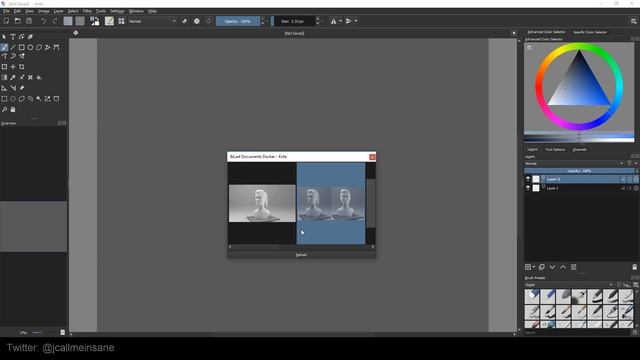Open the layer properties button

click(573, 267)
